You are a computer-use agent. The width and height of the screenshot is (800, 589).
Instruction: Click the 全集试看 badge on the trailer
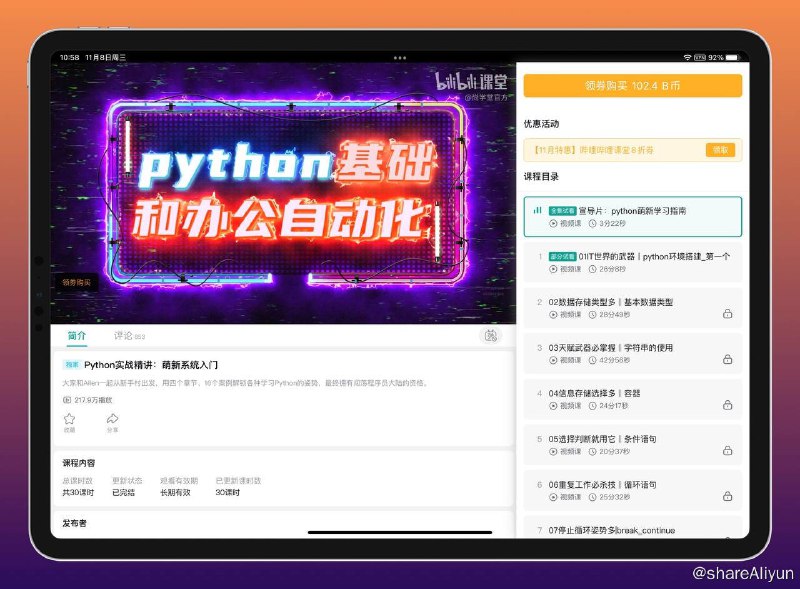(563, 210)
